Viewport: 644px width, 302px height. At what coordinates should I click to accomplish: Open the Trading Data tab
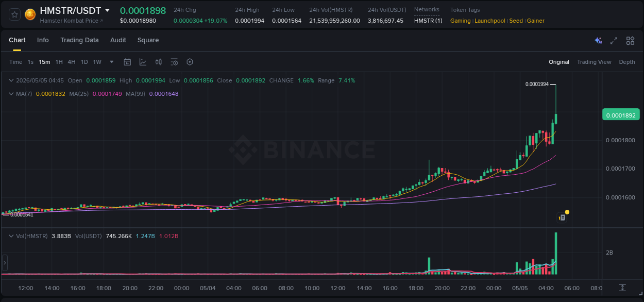tap(79, 40)
